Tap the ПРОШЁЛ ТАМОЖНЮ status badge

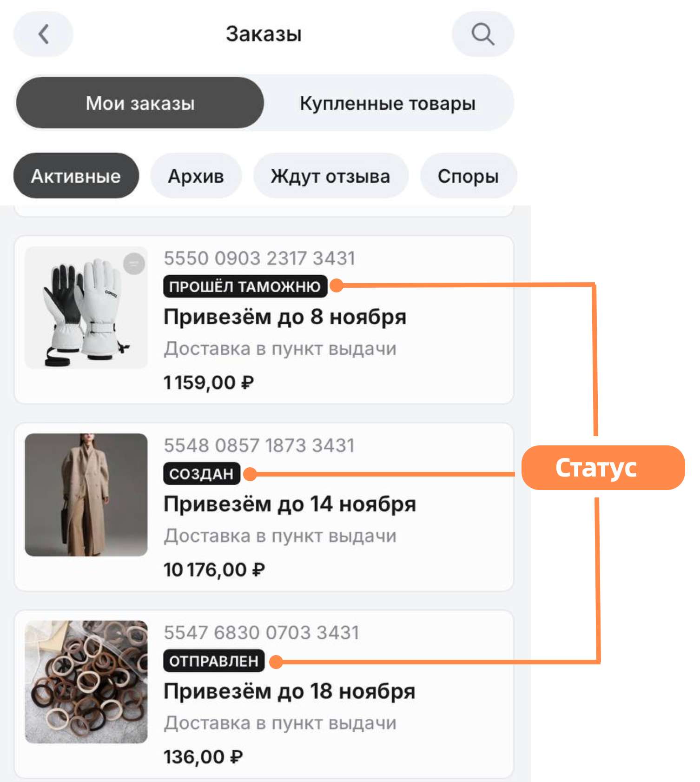point(245,286)
